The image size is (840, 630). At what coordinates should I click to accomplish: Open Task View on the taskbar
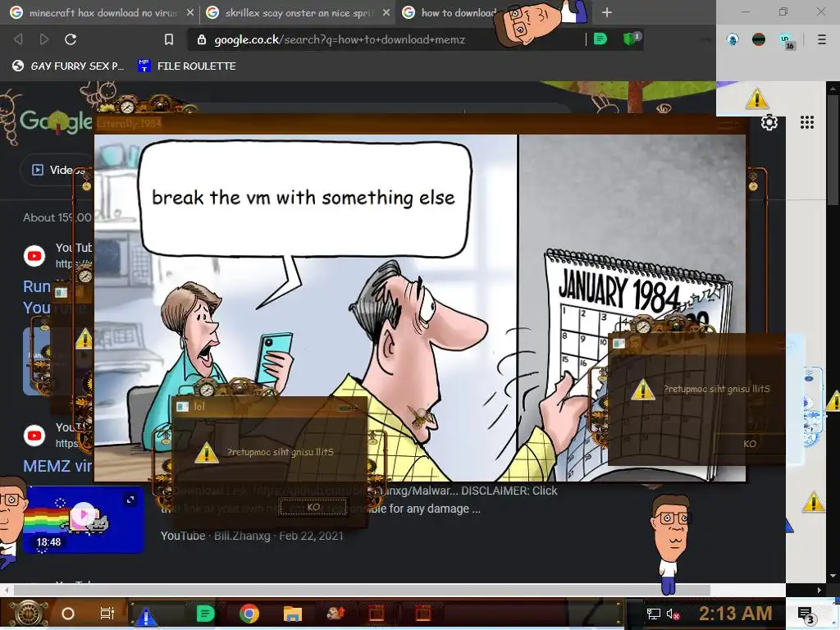click(x=107, y=614)
